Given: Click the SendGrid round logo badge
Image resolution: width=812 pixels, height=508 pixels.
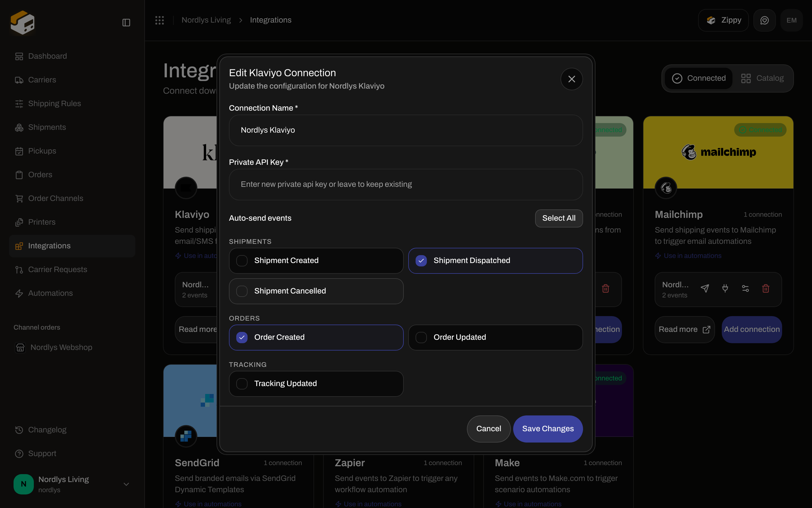Looking at the screenshot, I should [186, 436].
